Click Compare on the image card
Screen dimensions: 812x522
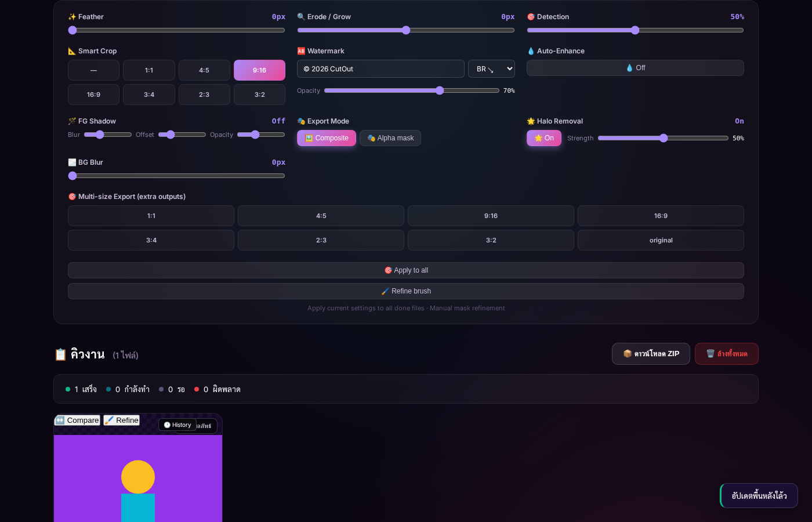click(77, 420)
